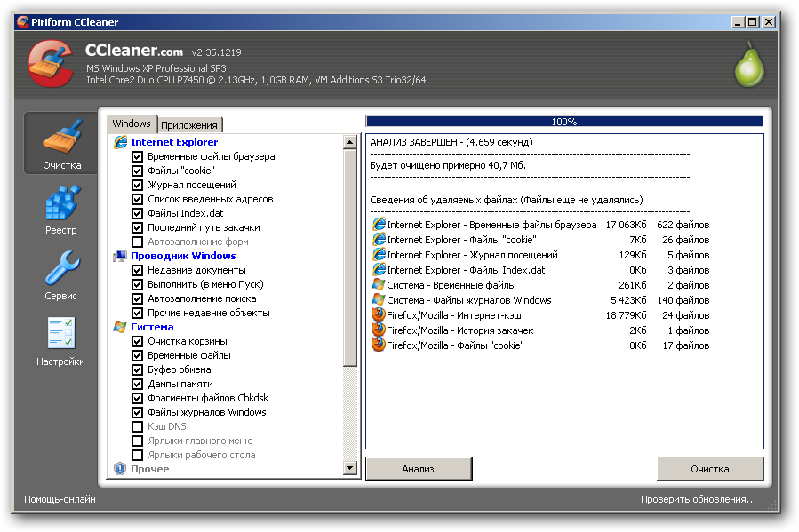This screenshot has width=799, height=532.
Task: Uncheck Система Временные файлы checkbox
Action: pyautogui.click(x=137, y=355)
